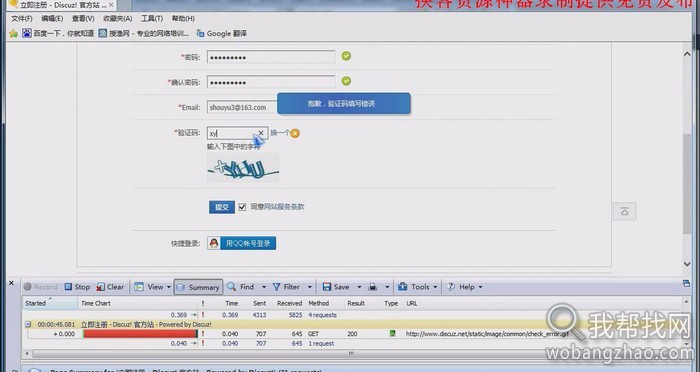Click the HttpWatch View button
The height and width of the screenshot is (372, 700).
coord(149,287)
